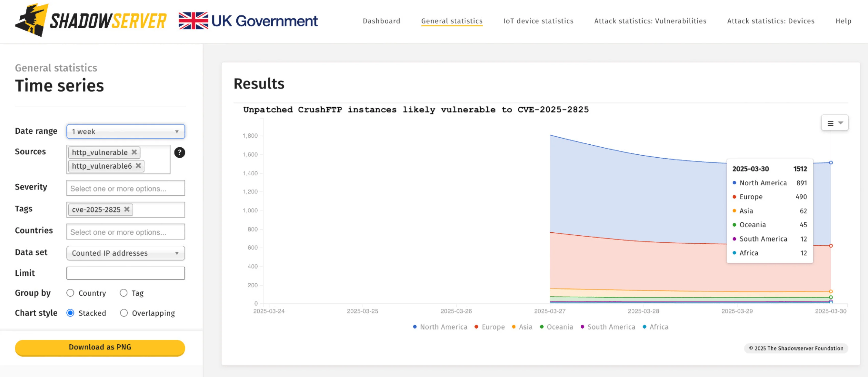The height and width of the screenshot is (377, 868).
Task: Remove the http_vulnerable source tag
Action: pos(134,152)
